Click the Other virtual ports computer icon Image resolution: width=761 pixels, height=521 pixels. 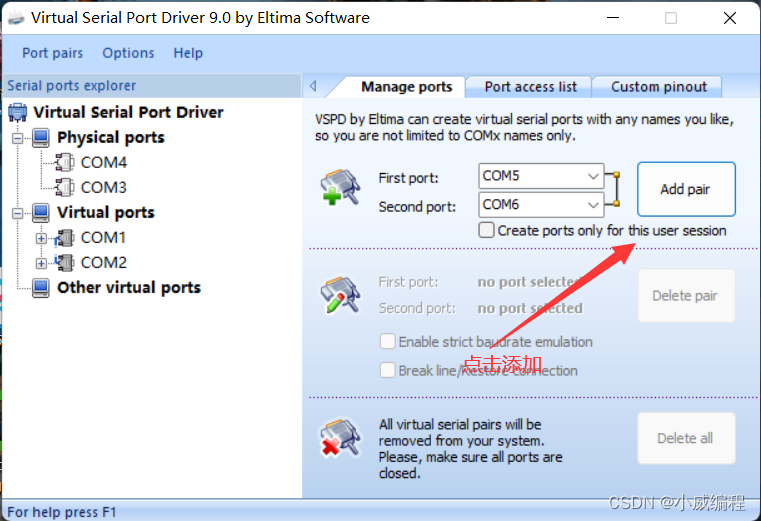coord(41,288)
